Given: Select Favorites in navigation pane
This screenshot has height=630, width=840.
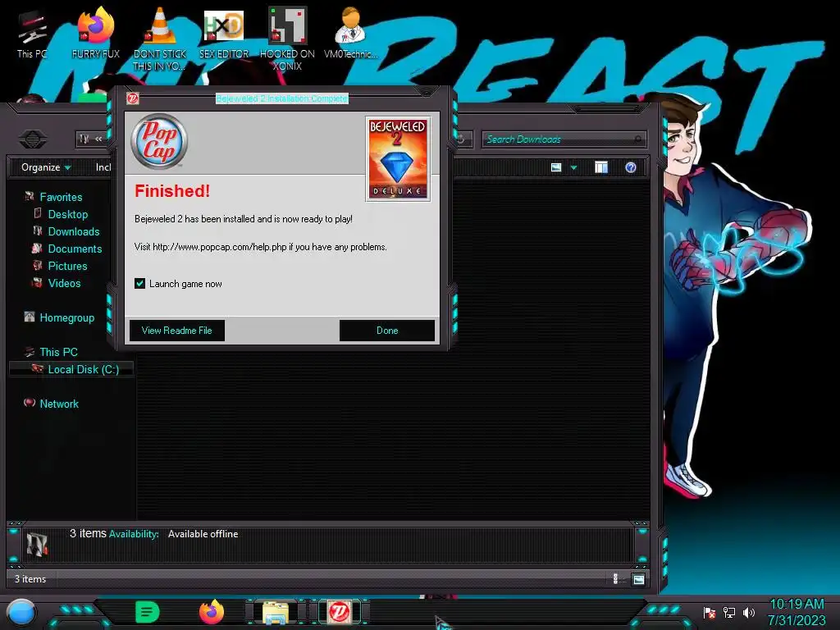Looking at the screenshot, I should (61, 197).
